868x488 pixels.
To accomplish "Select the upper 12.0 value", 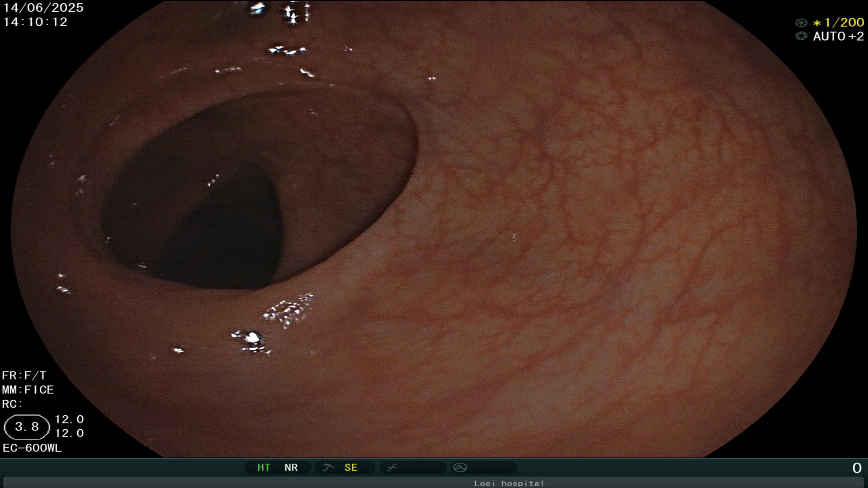I will [69, 419].
